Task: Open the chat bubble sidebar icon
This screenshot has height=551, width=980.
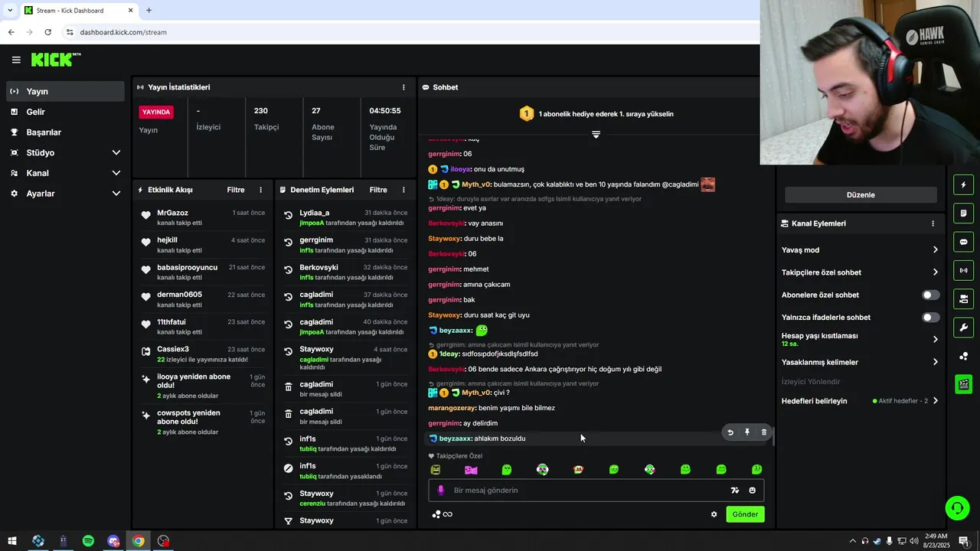Action: pos(963,242)
